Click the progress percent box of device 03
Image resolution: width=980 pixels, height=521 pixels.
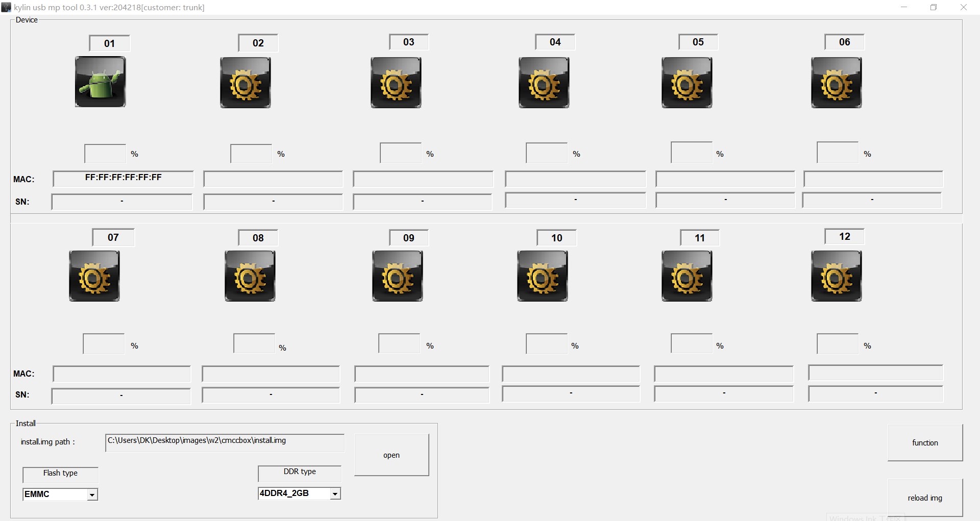[x=400, y=153]
